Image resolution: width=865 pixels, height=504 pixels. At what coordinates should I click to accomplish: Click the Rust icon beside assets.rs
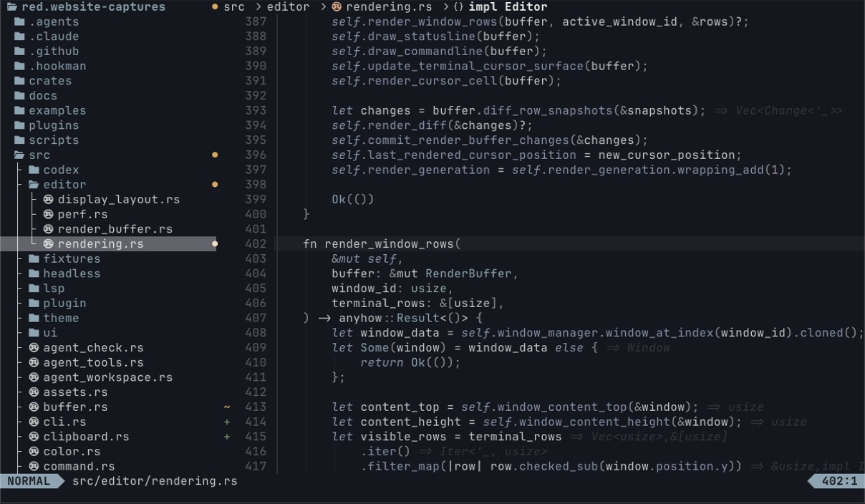pos(34,392)
